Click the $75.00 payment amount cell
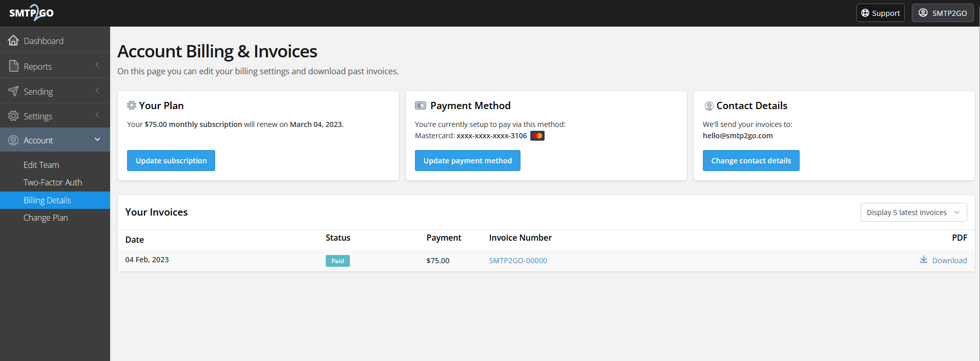The height and width of the screenshot is (361, 980). 438,261
